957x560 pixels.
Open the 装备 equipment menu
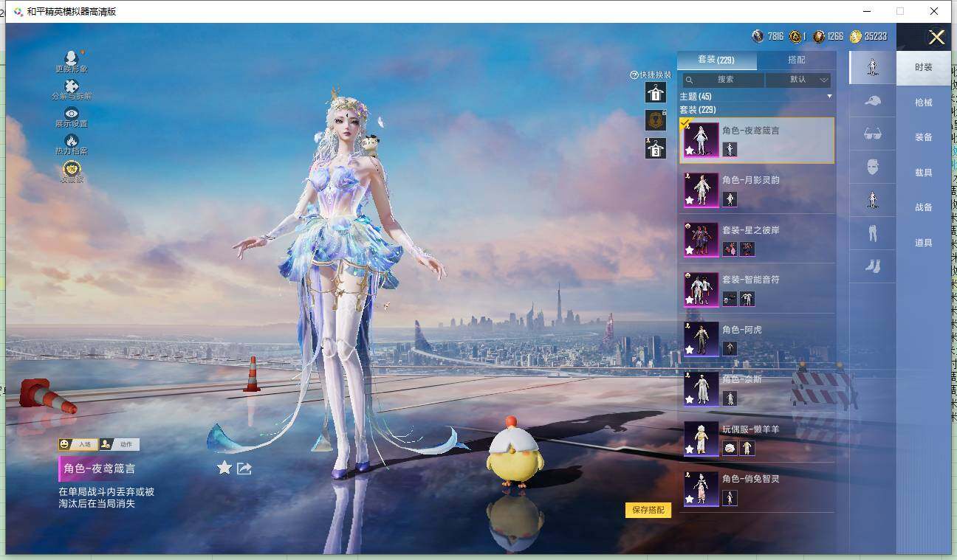click(x=924, y=137)
